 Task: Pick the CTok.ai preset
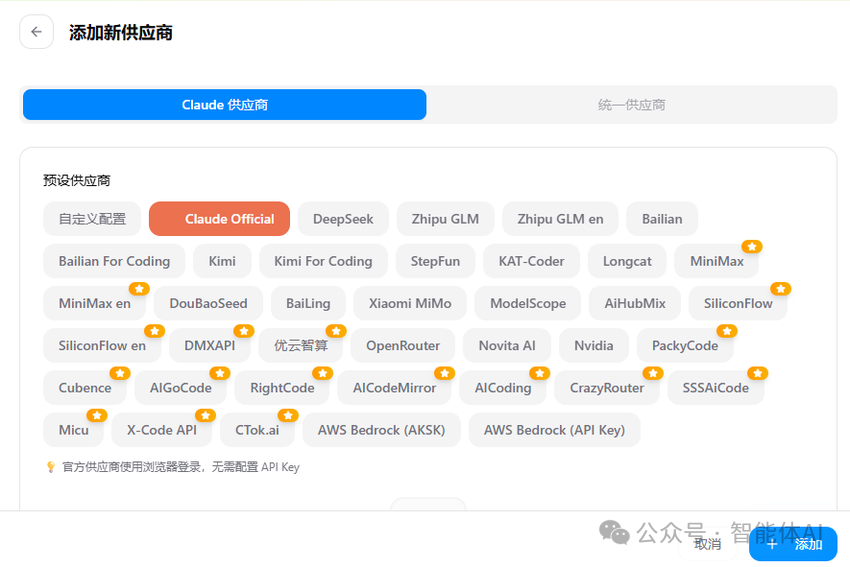click(x=257, y=430)
